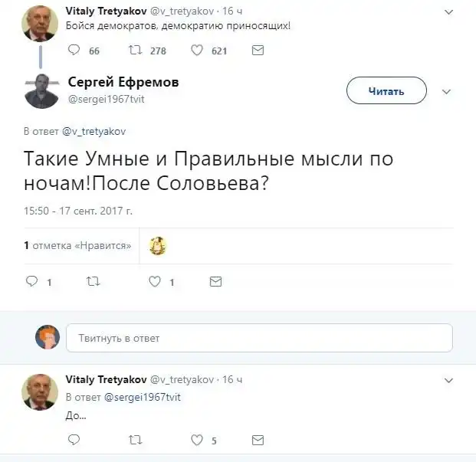
Task: Open more options for bottom reply tweet
Action: coord(448,380)
